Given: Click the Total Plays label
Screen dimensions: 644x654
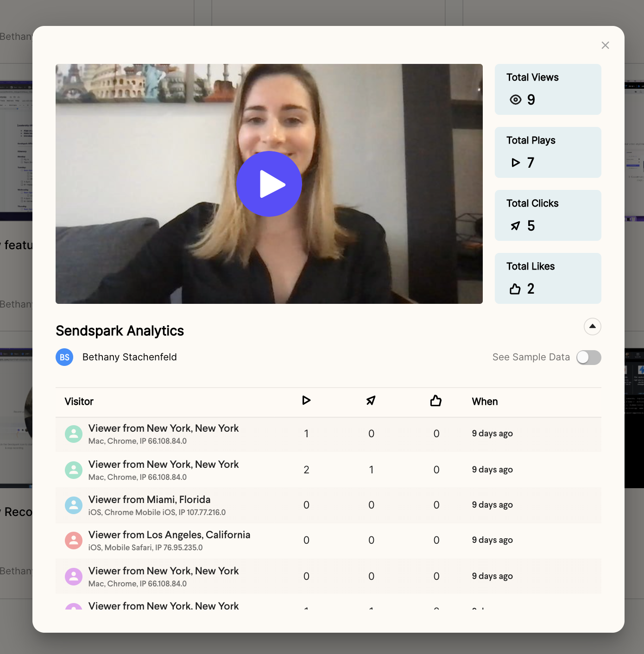Looking at the screenshot, I should click(x=531, y=140).
